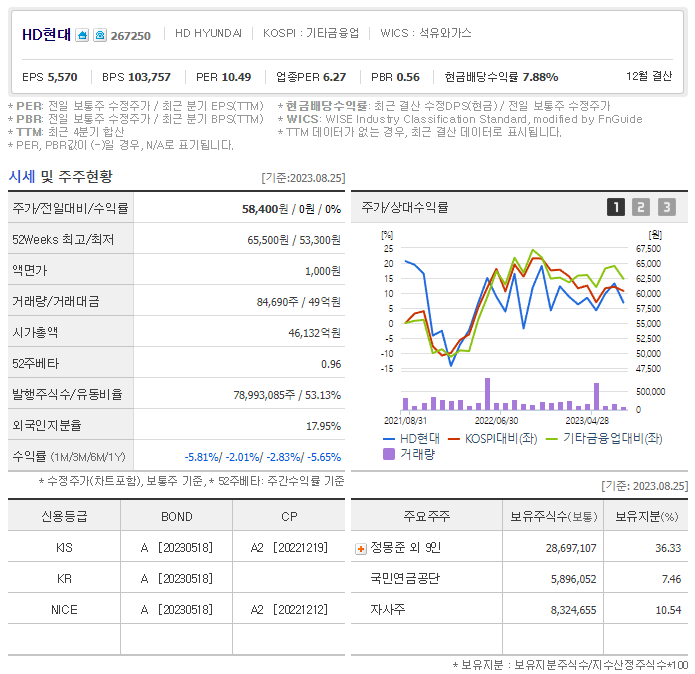695x674 pixels.
Task: Click the 78,993,085주 / 53.13% value
Action: (x=287, y=395)
